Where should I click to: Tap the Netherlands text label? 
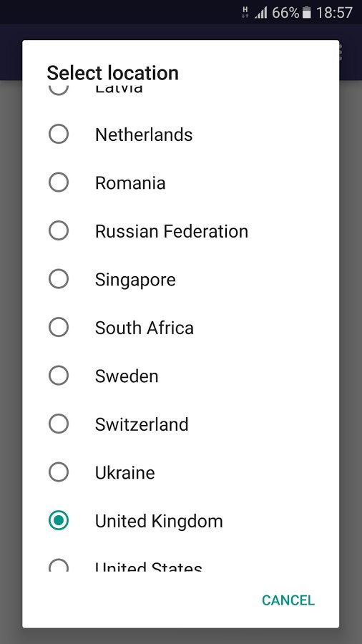pos(144,135)
